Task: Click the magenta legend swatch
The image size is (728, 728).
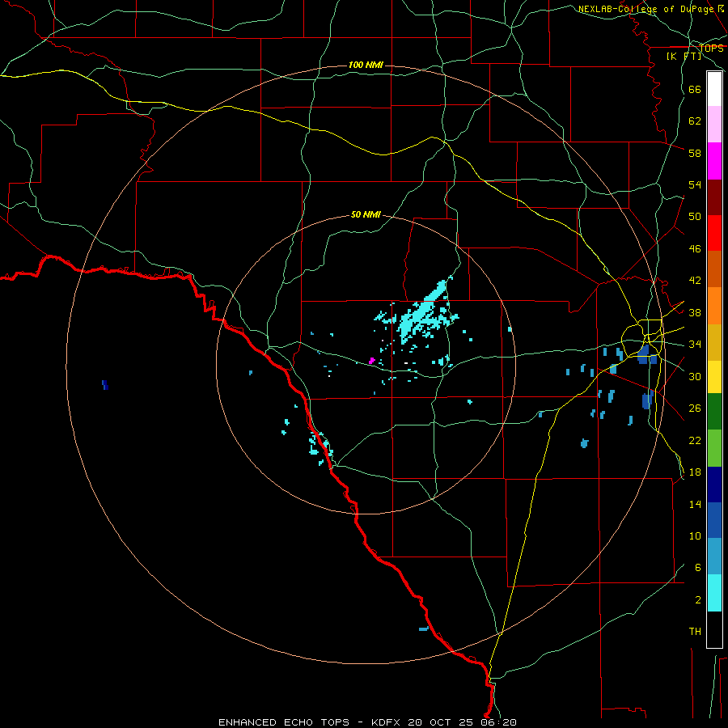Action: [714, 161]
